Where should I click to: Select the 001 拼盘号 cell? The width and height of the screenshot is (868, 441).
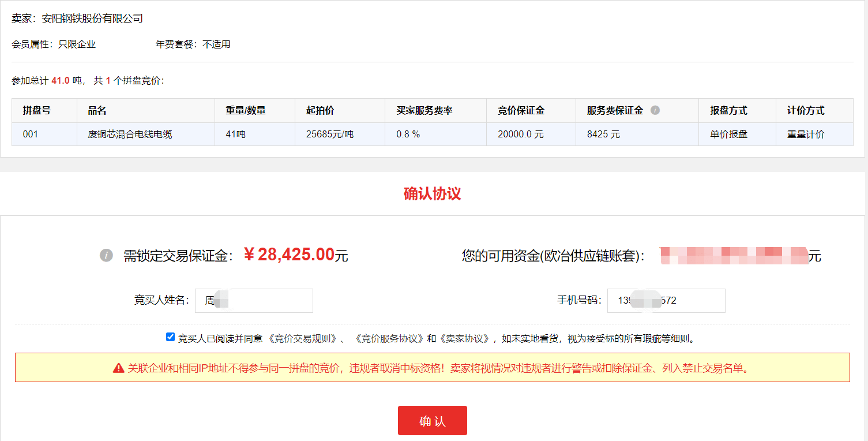pos(31,134)
